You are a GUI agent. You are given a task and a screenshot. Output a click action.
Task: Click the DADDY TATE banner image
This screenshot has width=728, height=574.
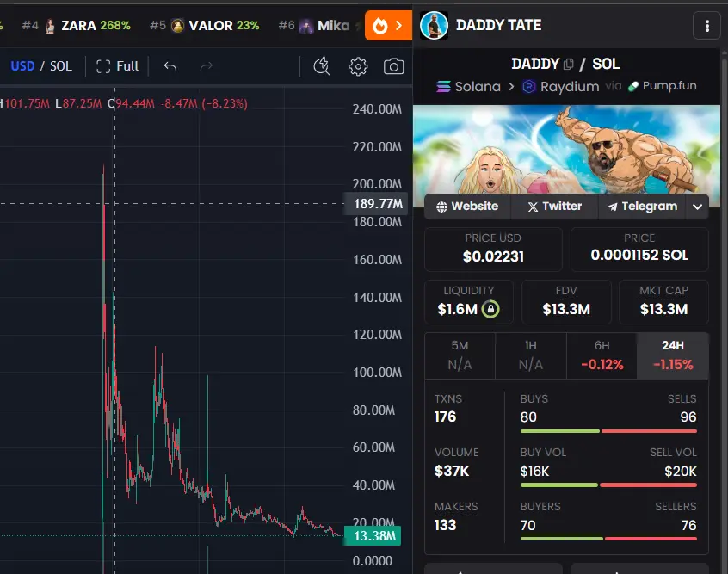(566, 150)
